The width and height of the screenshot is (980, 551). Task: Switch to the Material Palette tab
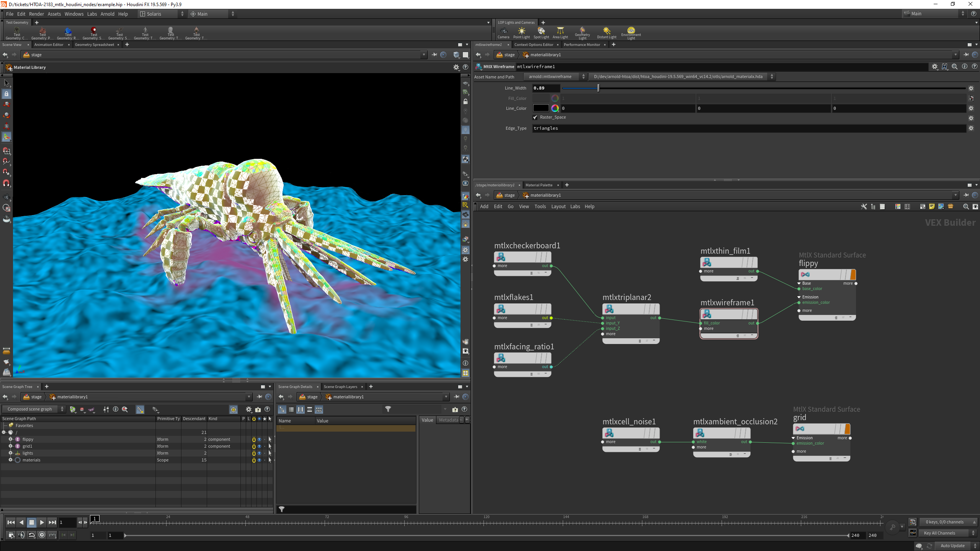tap(539, 185)
